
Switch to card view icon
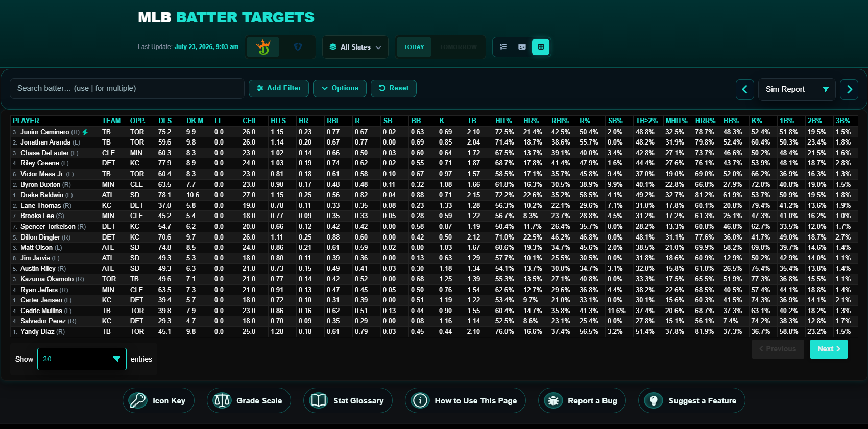coord(522,47)
